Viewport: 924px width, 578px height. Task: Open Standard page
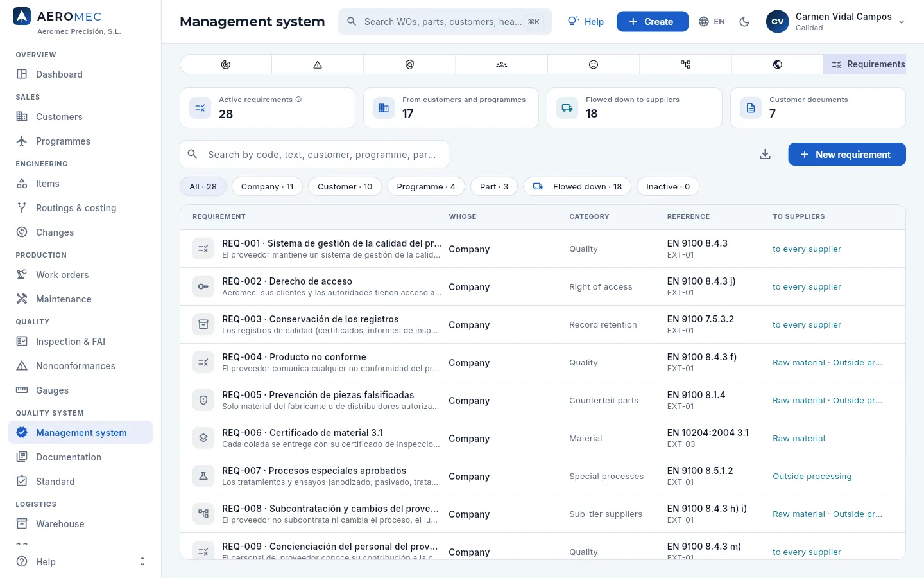click(80, 482)
